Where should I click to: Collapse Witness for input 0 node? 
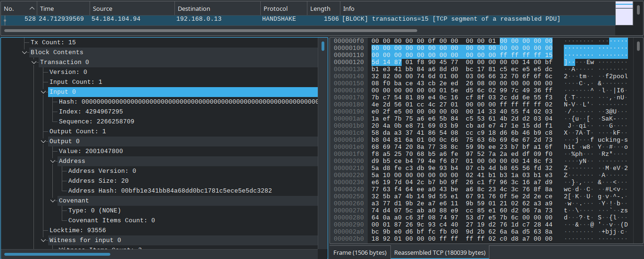click(x=43, y=240)
